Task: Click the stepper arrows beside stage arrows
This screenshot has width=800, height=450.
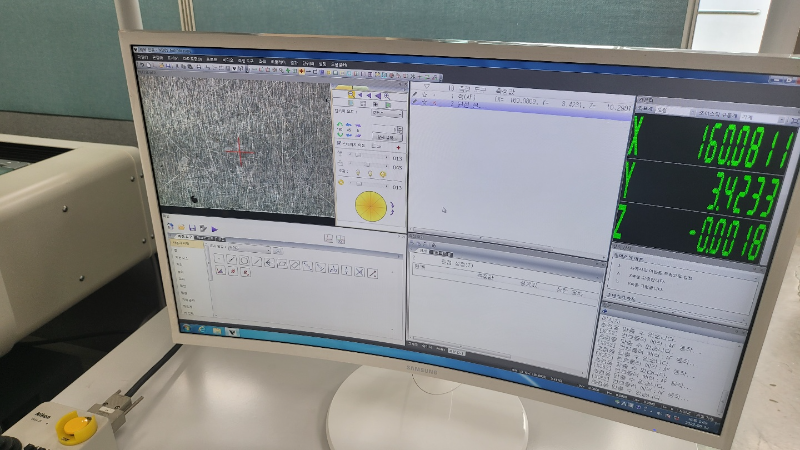Action: (x=400, y=130)
